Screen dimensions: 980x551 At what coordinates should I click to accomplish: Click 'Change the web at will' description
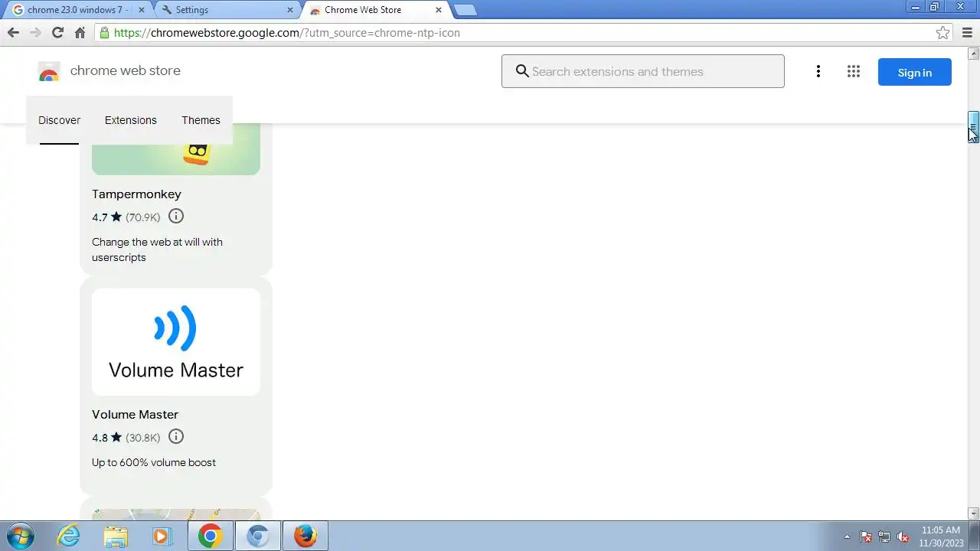[157, 249]
